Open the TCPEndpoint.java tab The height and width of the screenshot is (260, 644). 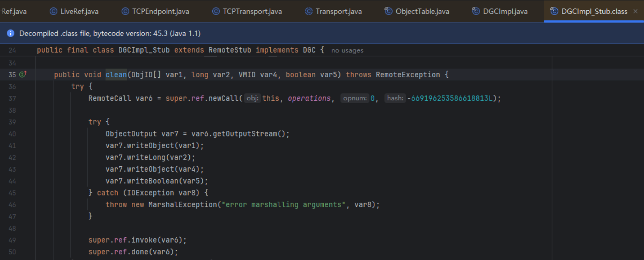pos(160,11)
